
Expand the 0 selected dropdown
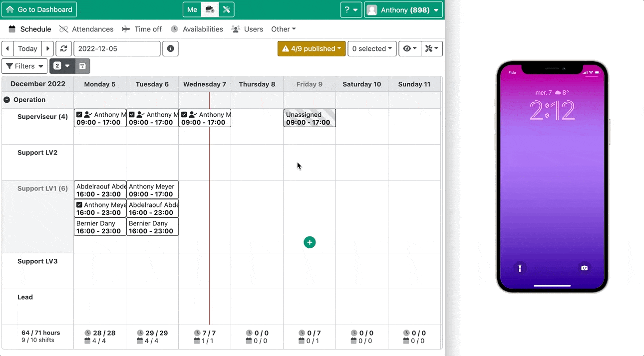point(372,48)
